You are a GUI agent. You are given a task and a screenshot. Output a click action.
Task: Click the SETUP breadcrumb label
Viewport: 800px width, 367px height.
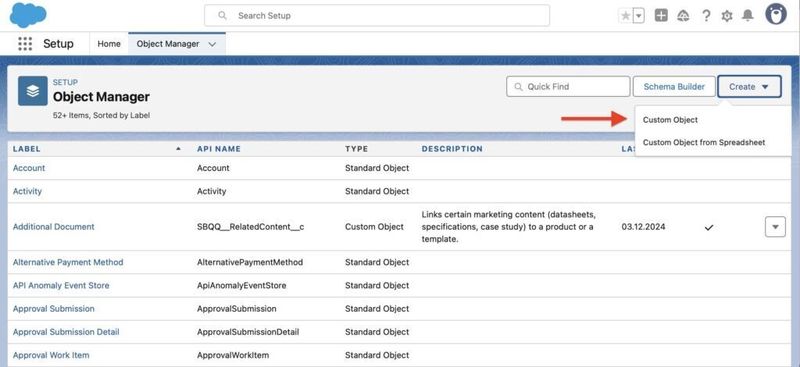65,82
